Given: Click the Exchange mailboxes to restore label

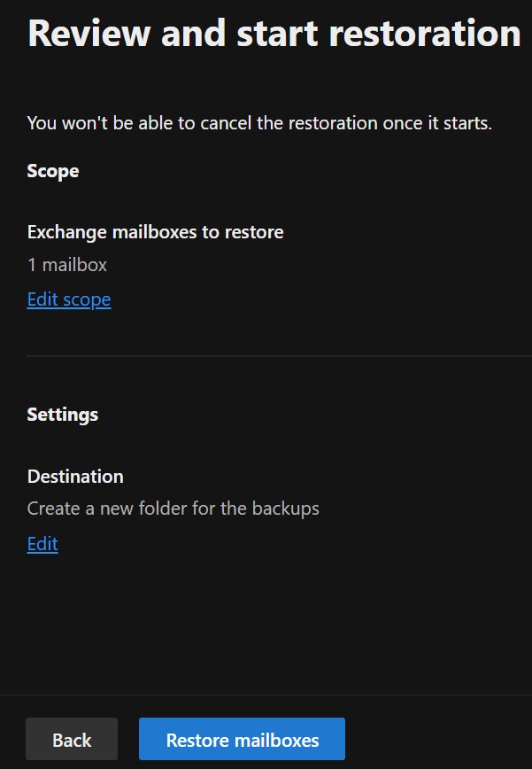Looking at the screenshot, I should click(155, 232).
